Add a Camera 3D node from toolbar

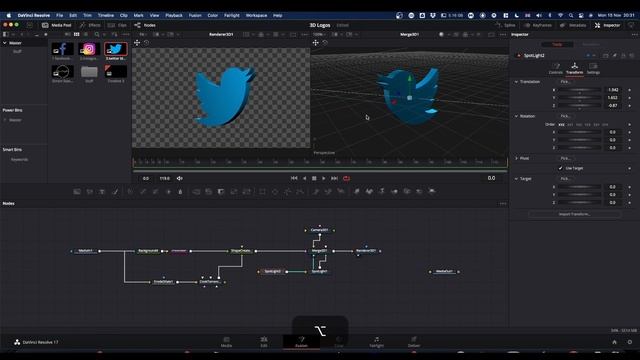[x=407, y=191]
